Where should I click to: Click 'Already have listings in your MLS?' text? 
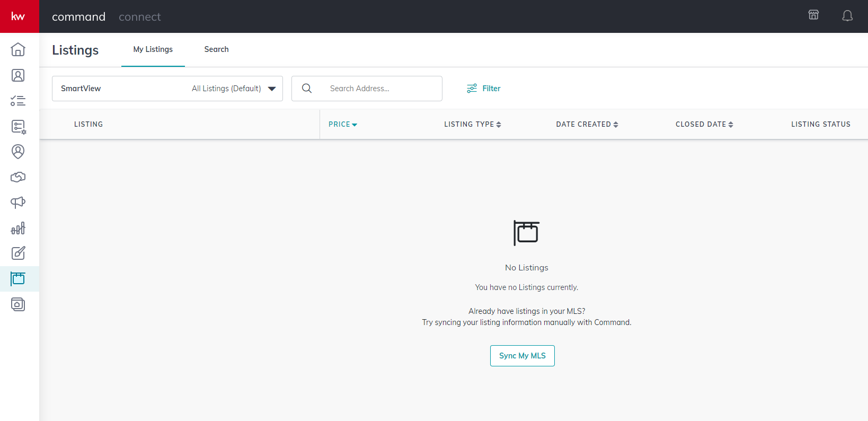pyautogui.click(x=527, y=311)
